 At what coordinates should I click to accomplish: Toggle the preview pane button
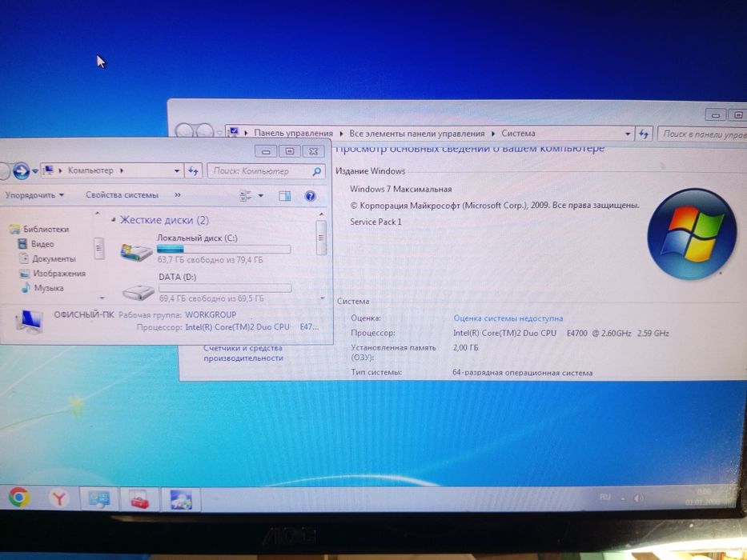click(285, 196)
